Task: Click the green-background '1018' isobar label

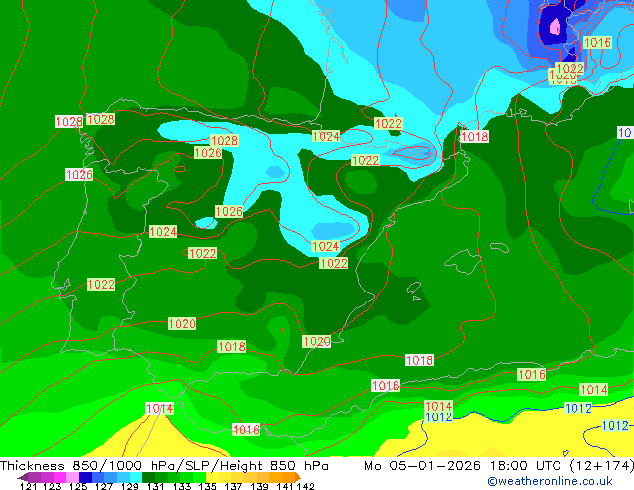Action: (232, 346)
